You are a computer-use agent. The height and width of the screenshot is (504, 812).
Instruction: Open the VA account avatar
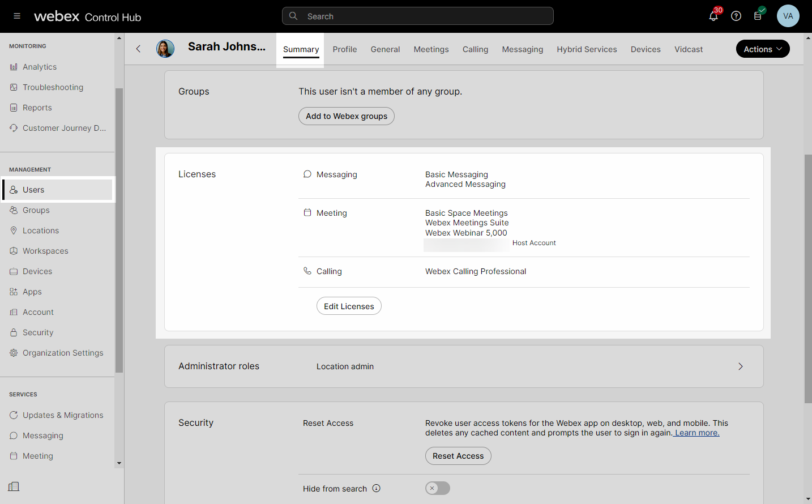click(788, 16)
